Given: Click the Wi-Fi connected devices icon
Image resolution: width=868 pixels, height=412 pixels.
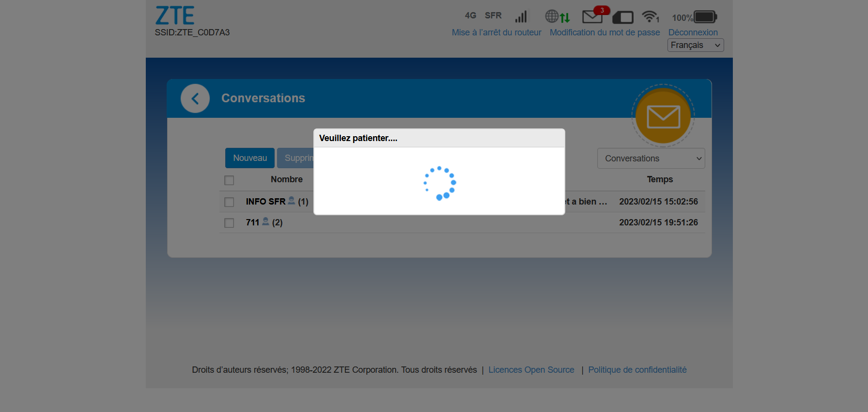Looking at the screenshot, I should pos(651,16).
